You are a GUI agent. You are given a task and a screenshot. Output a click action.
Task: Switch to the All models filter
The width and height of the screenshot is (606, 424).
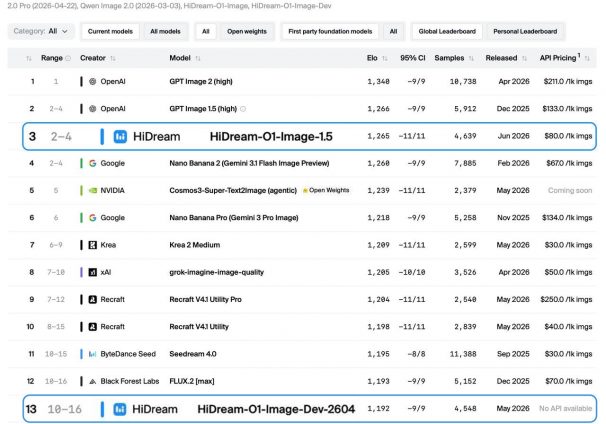[x=165, y=31]
